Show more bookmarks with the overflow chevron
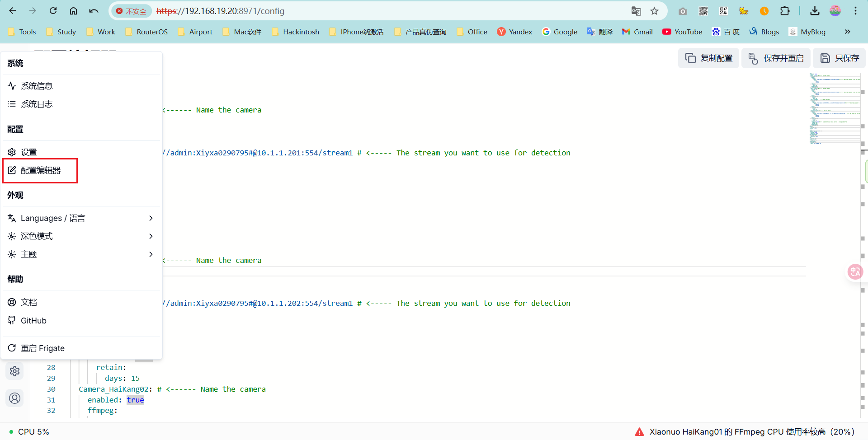The width and height of the screenshot is (868, 440). click(x=847, y=32)
